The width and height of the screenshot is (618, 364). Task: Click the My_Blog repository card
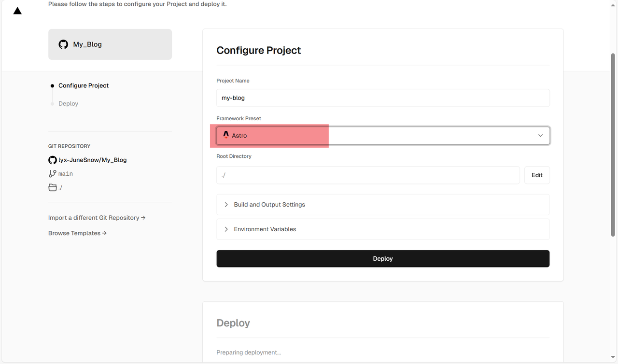click(x=110, y=44)
